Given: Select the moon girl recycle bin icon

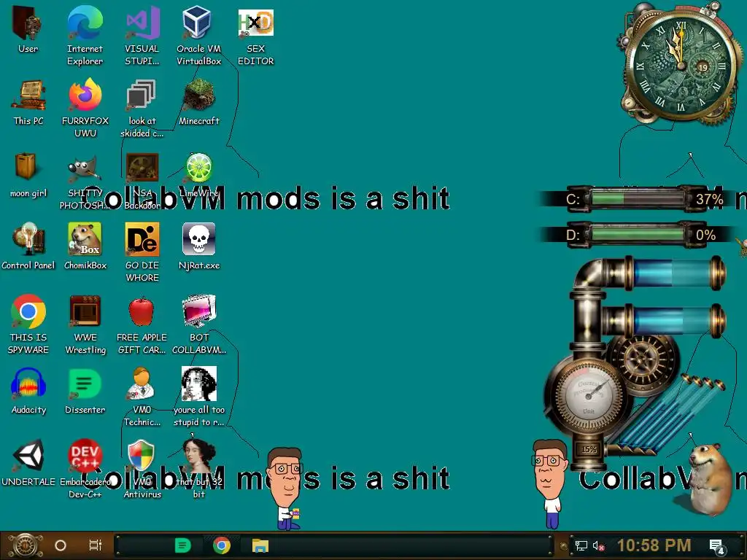Looking at the screenshot, I should click(28, 175).
